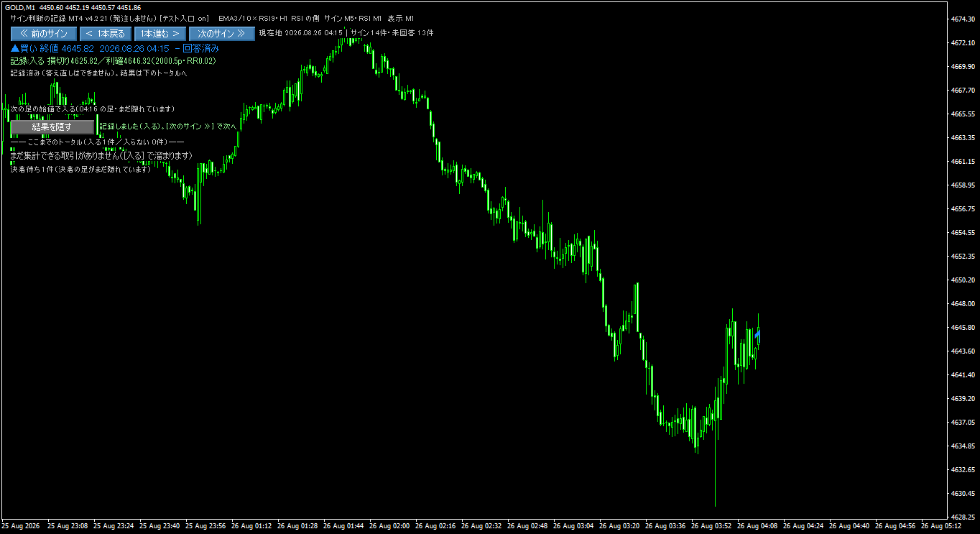This screenshot has height=534, width=980.
Task: Select the 記録:入る 損切り4625.82 text line
Action: click(113, 61)
